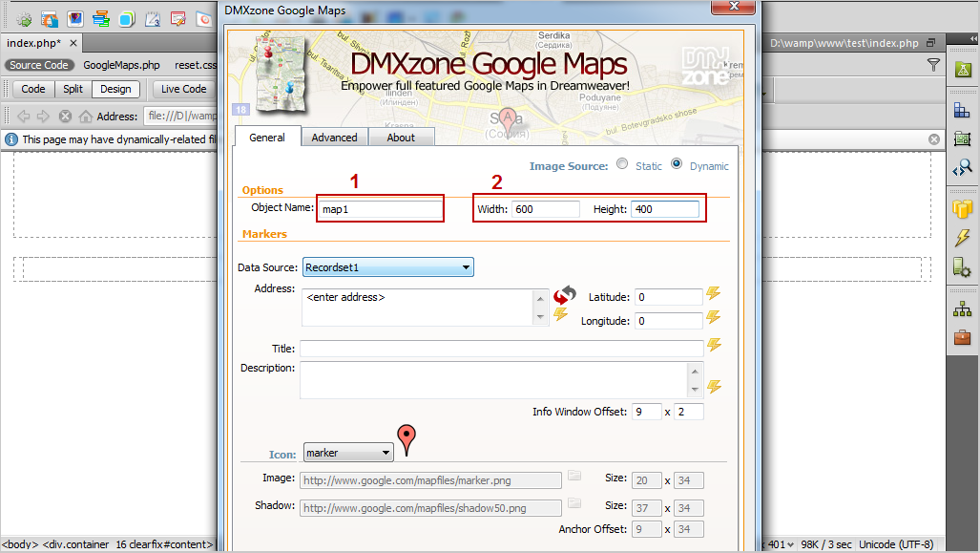Open the reset.css related file

[x=196, y=65]
